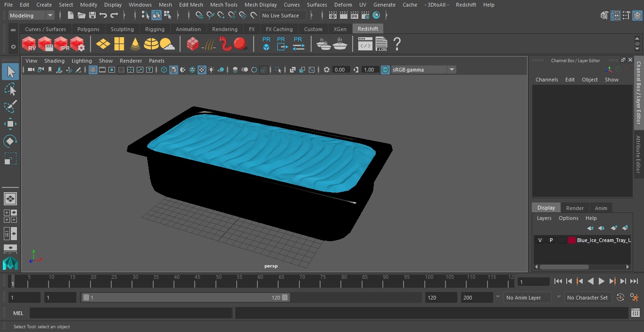Activate the Move tool
644x332 pixels.
pos(10,124)
